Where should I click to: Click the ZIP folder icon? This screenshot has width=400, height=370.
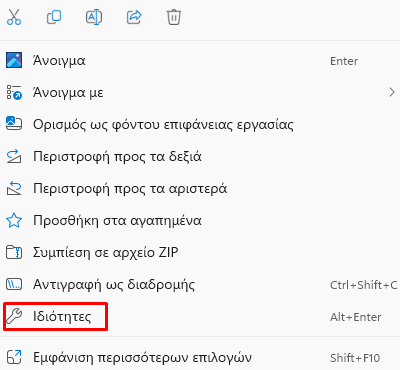point(14,252)
